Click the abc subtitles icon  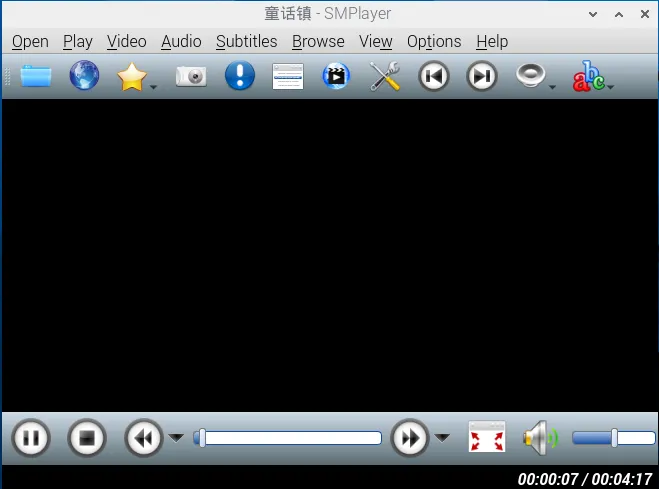[588, 76]
